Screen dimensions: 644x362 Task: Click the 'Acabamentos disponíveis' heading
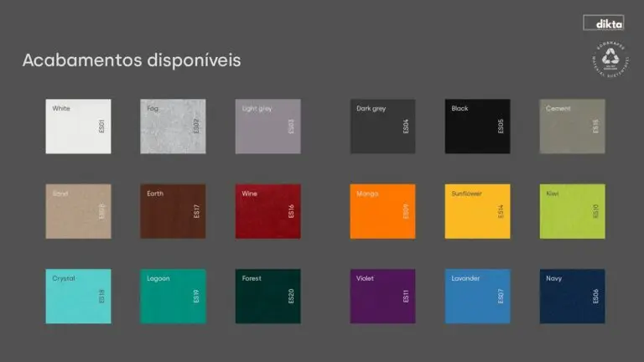coord(132,60)
